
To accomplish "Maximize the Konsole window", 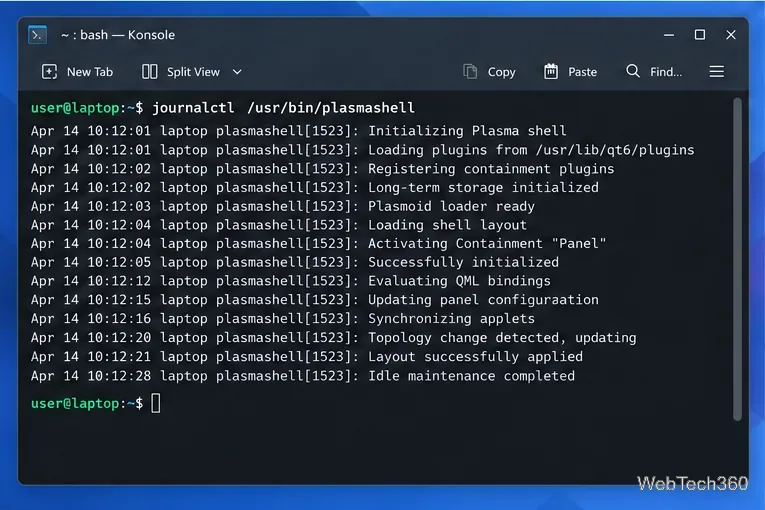I will pyautogui.click(x=700, y=35).
